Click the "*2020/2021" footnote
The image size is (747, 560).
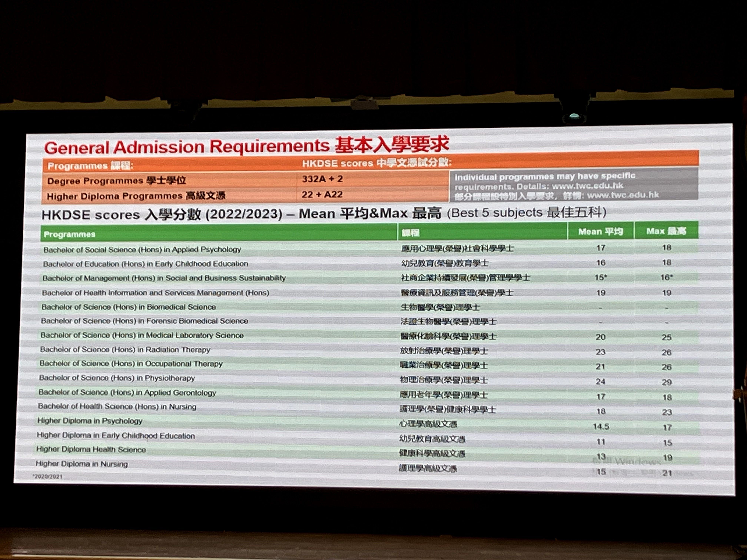pyautogui.click(x=47, y=476)
